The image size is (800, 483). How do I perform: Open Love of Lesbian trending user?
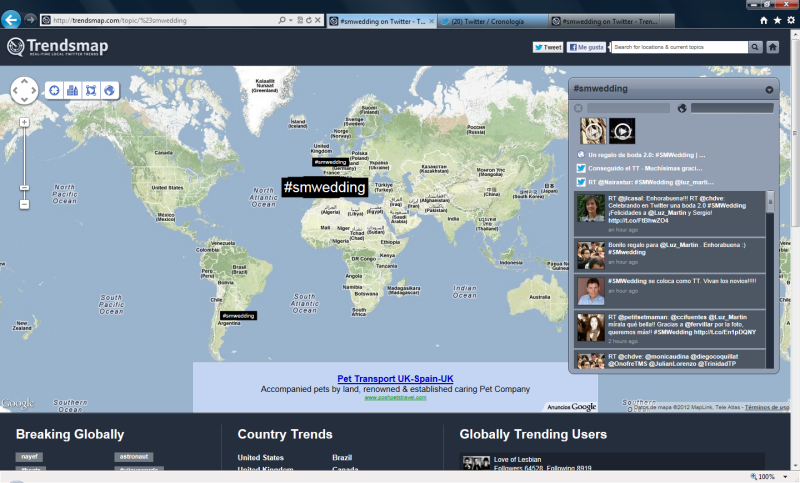[517, 460]
